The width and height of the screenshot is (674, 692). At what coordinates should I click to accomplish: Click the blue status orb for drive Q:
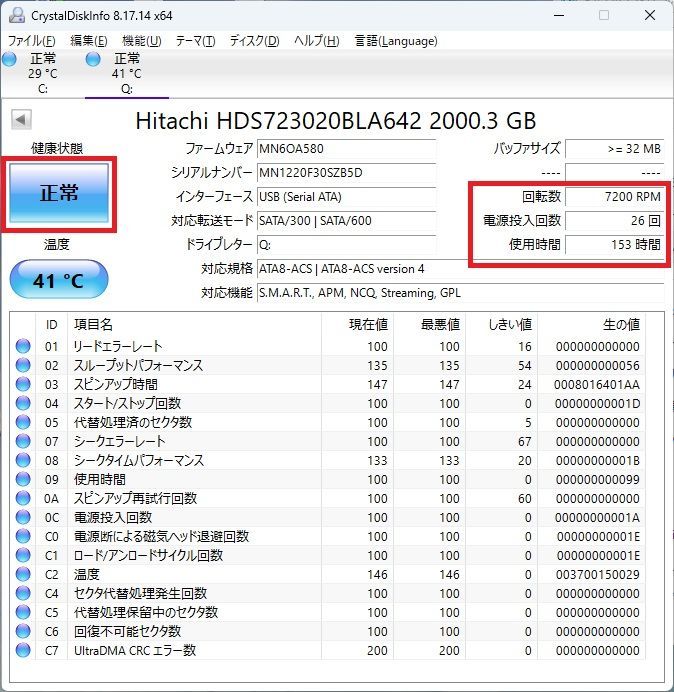(93, 59)
